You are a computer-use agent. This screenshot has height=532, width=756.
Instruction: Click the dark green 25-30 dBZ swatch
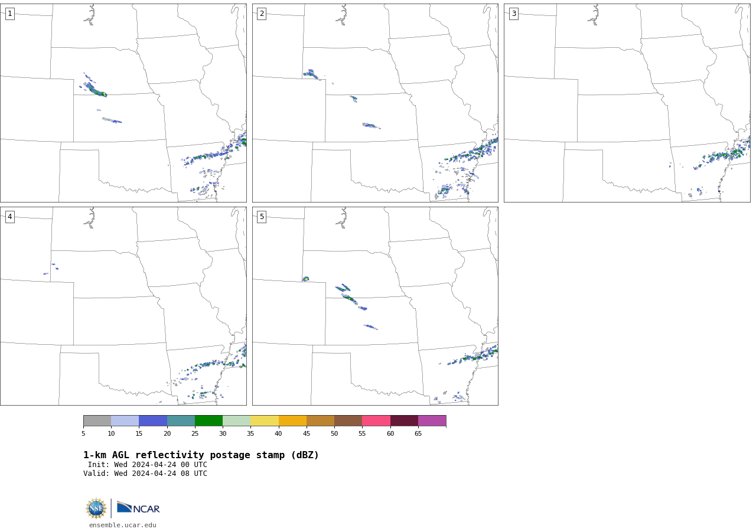208,420
